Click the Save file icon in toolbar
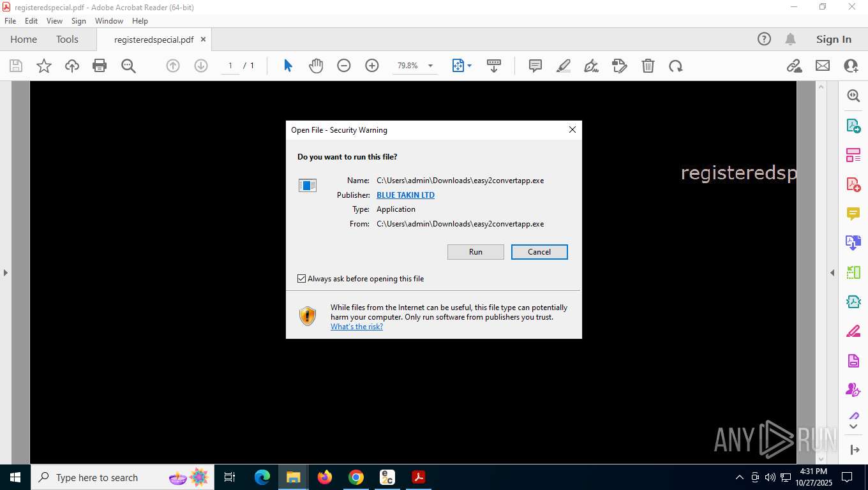The height and width of the screenshot is (490, 868). (x=16, y=66)
